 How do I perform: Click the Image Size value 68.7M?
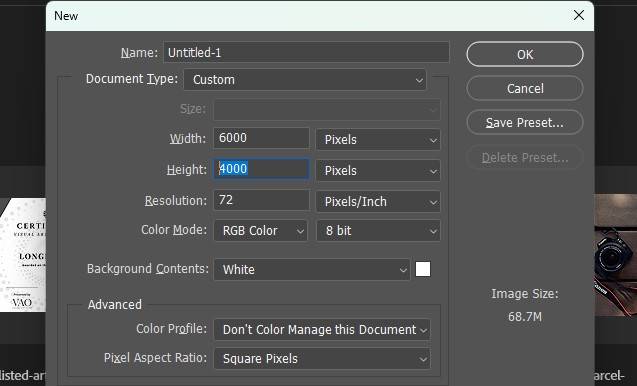click(525, 317)
